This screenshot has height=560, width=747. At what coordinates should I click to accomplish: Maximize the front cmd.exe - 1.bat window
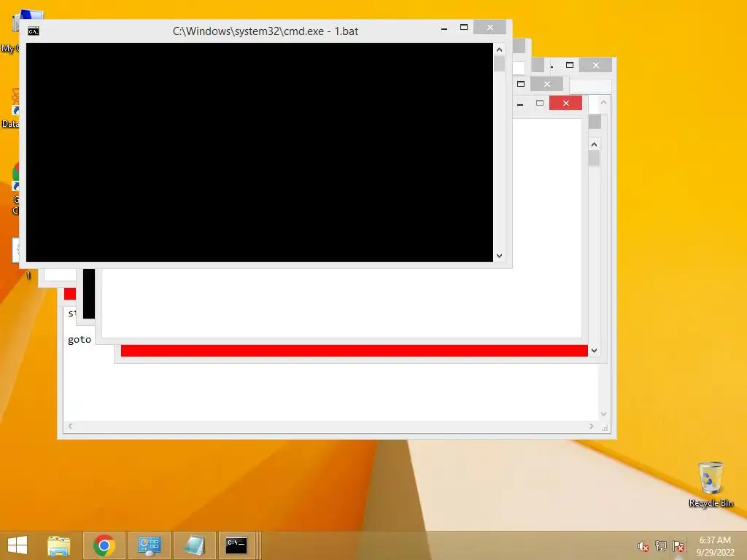pos(463,28)
